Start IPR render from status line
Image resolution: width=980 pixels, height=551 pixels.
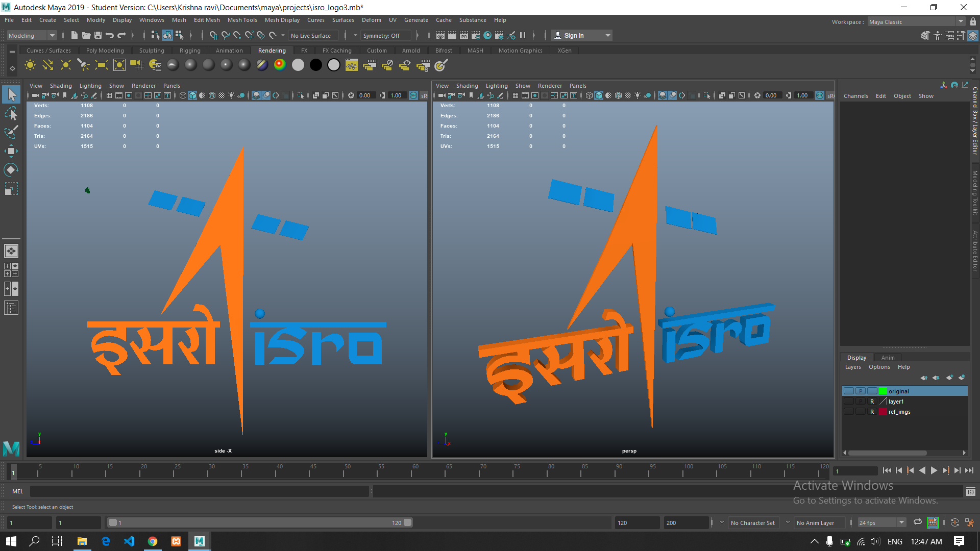click(464, 35)
